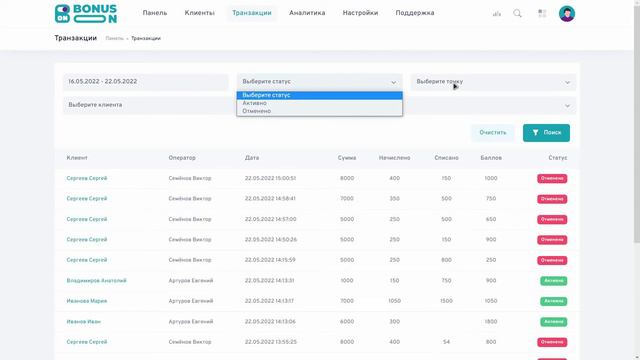The image size is (640, 360).
Task: Open client Иванов Иван link
Action: [x=84, y=322]
